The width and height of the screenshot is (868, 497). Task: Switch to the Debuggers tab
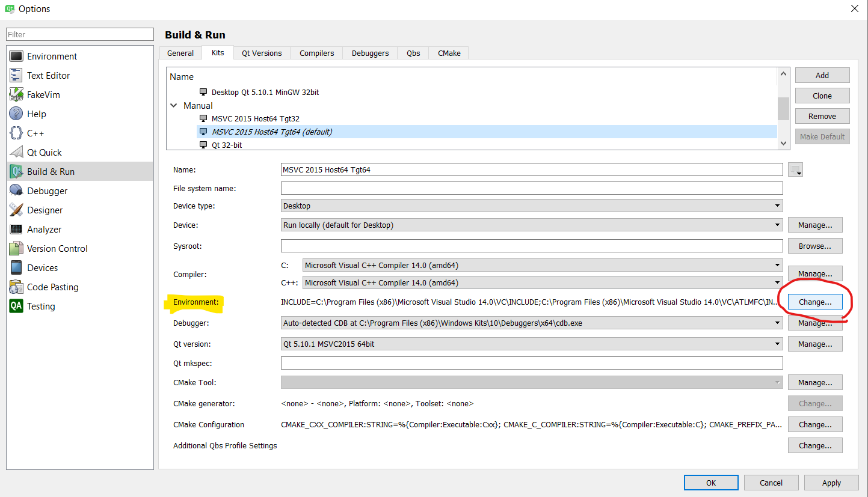(371, 53)
